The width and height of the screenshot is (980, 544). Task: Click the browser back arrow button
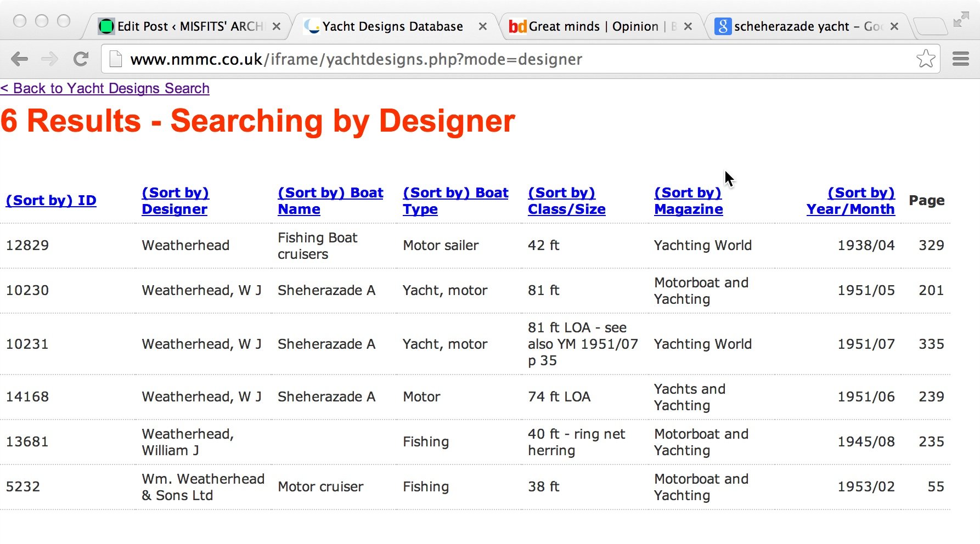(20, 59)
